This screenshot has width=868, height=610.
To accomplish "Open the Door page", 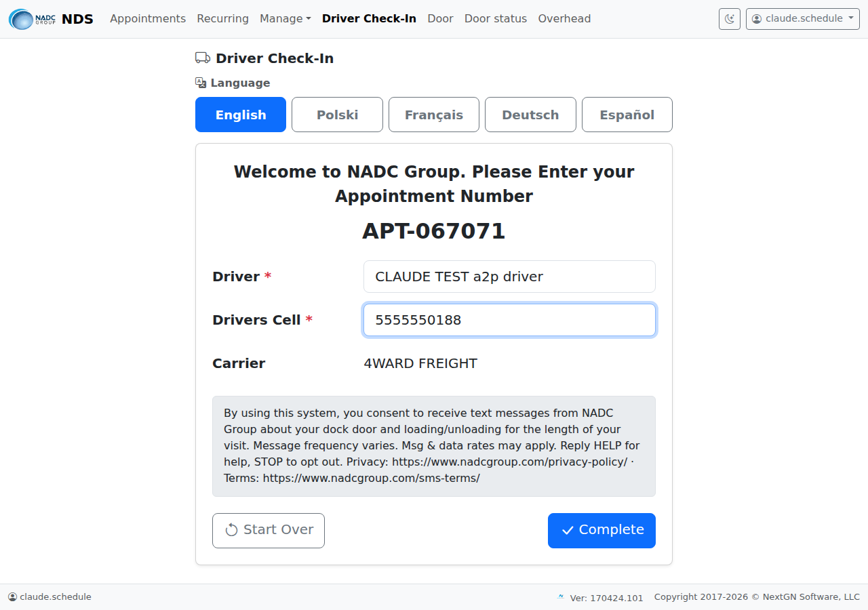I will 440,19.
